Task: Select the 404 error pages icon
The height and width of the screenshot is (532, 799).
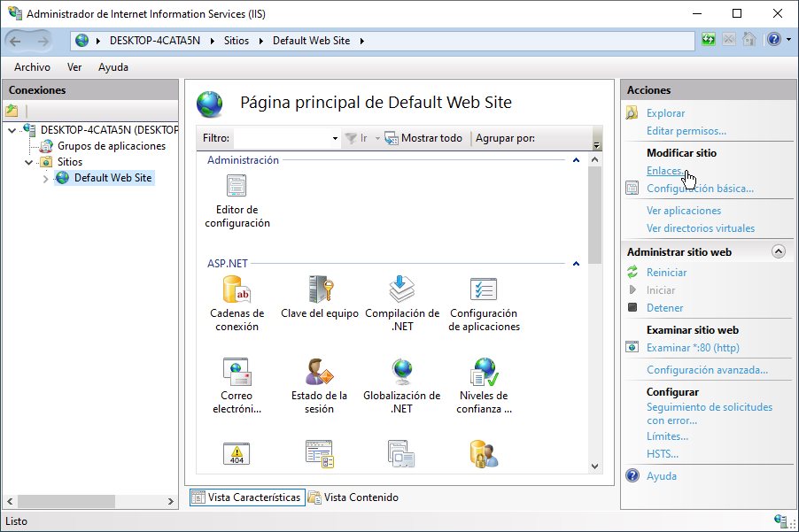Action: pos(237,453)
